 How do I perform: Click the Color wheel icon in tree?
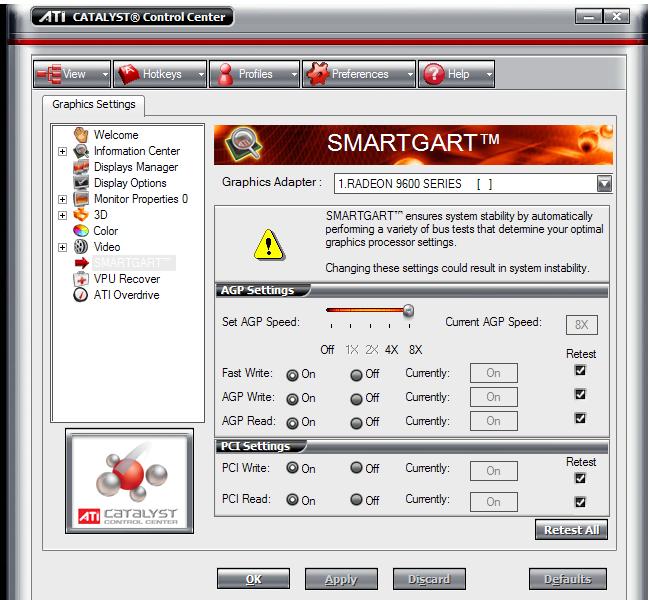click(x=81, y=231)
